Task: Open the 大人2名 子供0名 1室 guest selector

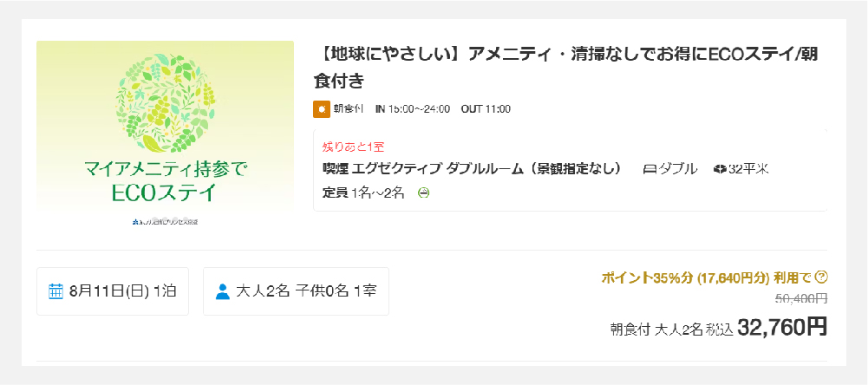Action: [296, 291]
